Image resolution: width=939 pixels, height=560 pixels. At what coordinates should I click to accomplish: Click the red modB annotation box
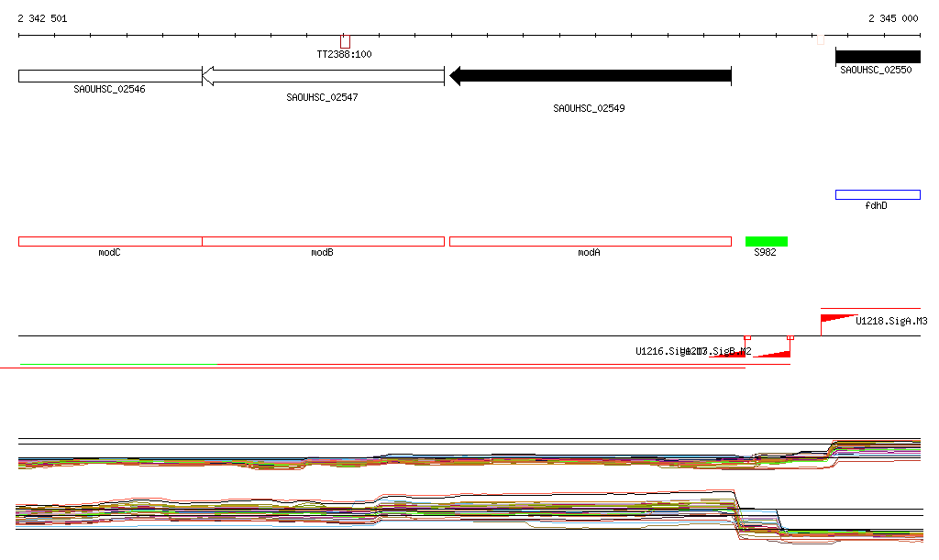[x=324, y=242]
